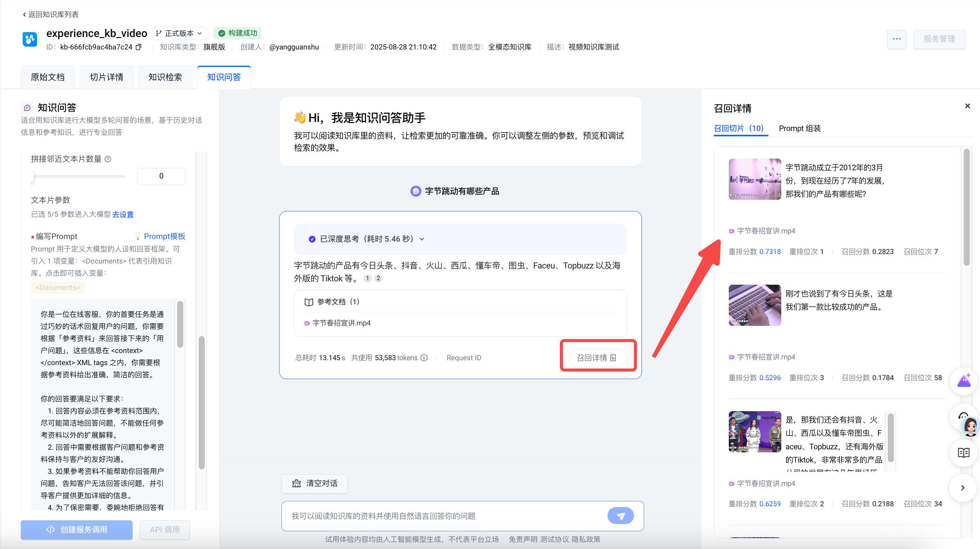Click the 召回详情 button
This screenshot has width=980, height=549.
pyautogui.click(x=597, y=358)
